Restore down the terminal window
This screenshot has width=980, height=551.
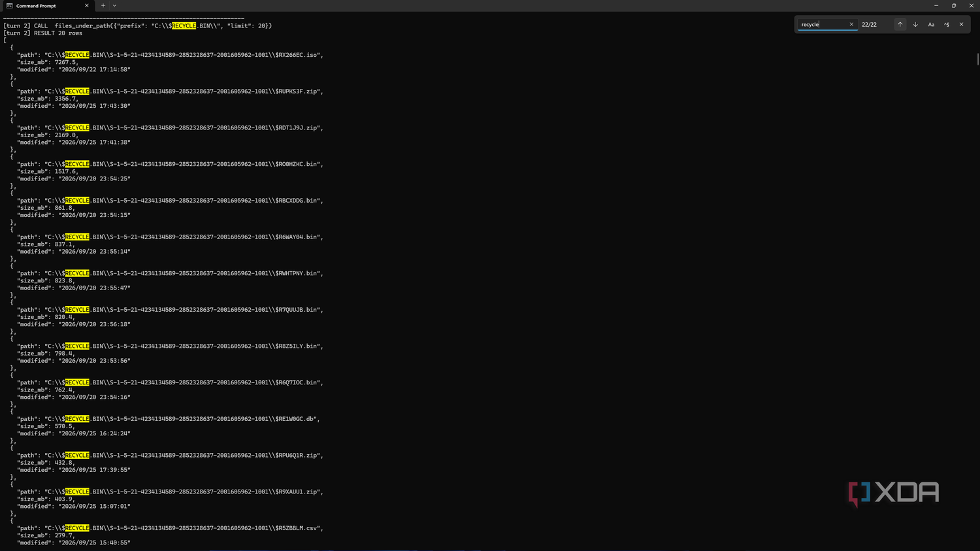954,5
